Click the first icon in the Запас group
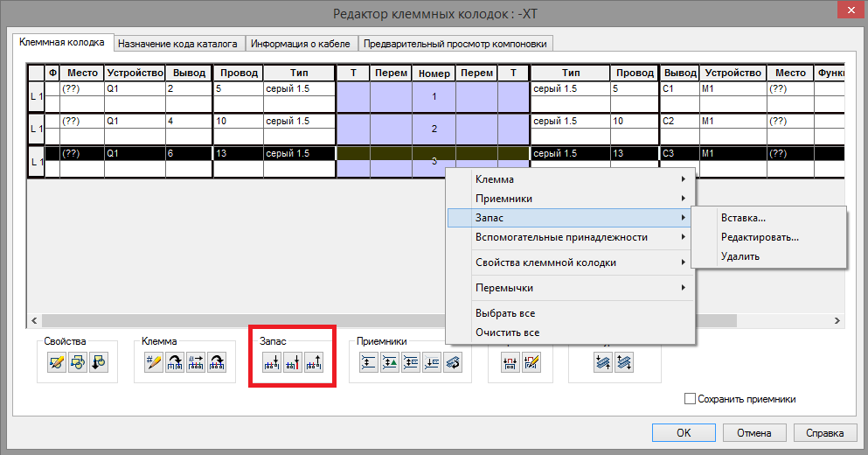 [x=272, y=362]
